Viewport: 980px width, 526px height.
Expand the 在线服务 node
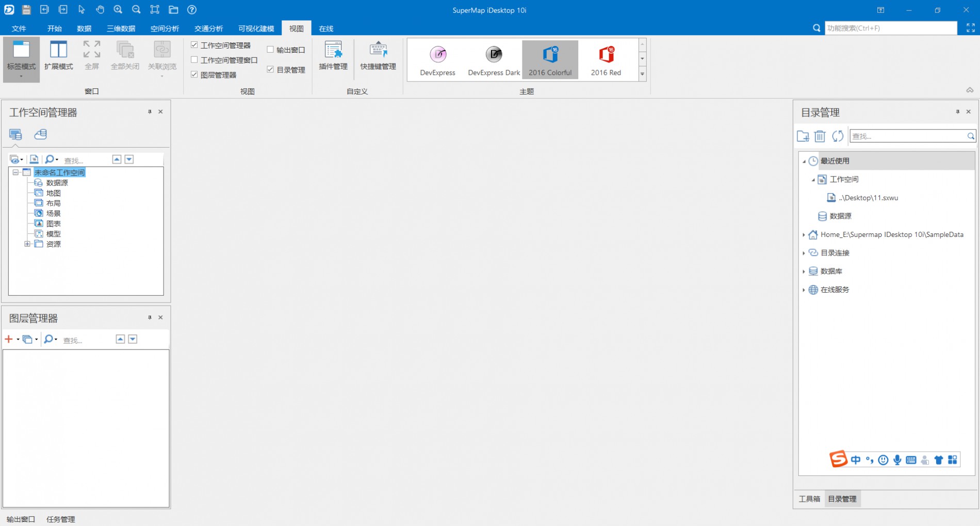[x=804, y=290]
